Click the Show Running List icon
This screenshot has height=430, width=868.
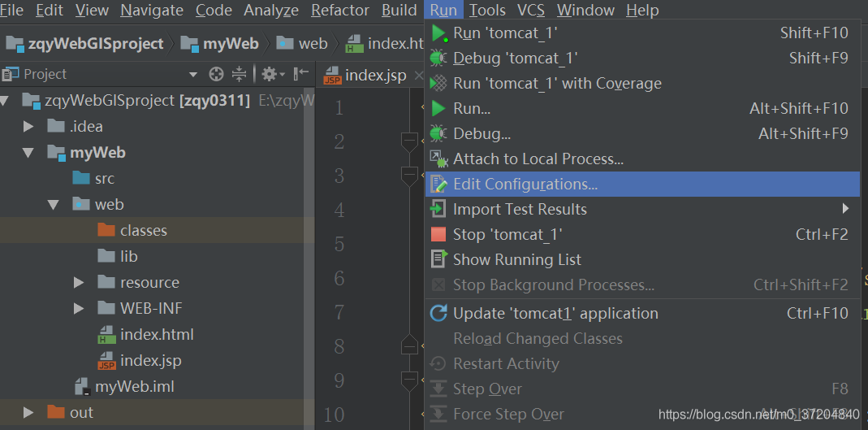[438, 259]
